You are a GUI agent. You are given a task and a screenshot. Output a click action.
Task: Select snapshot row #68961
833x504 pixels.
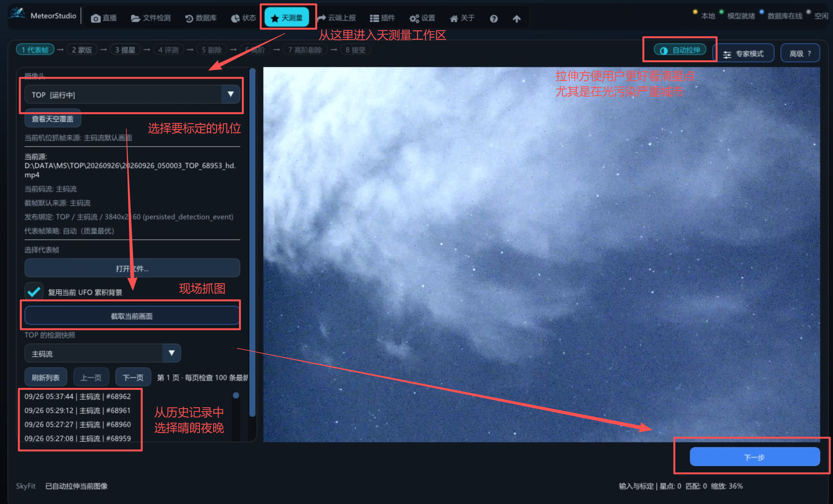(78, 410)
